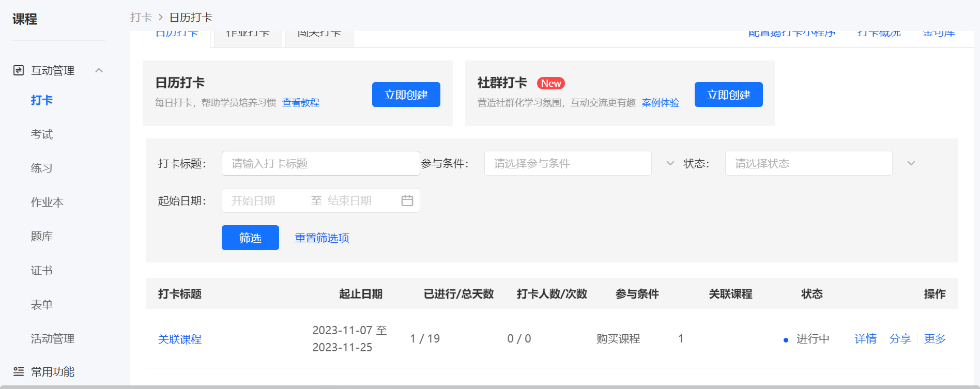This screenshot has height=389, width=980.
Task: Open the 参与条件 dropdown arrow
Action: click(670, 163)
